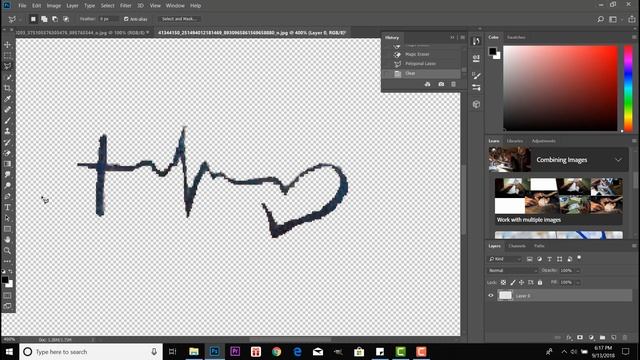Click add layer style fx icon
This screenshot has height=360, width=640.
[x=569, y=338]
